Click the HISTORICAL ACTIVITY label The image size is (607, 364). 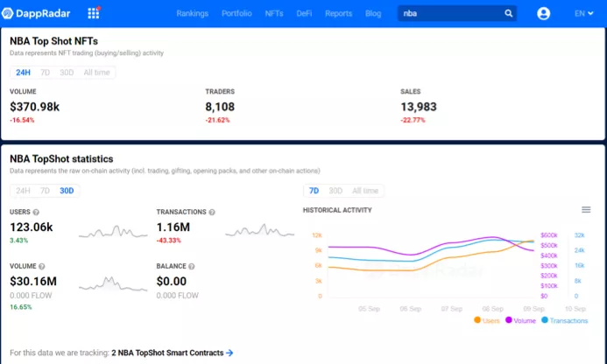[x=337, y=210]
